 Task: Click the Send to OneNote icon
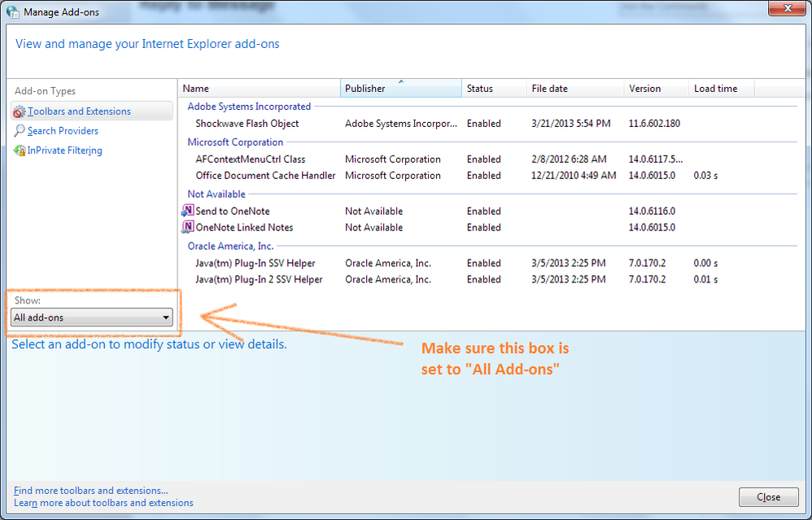pyautogui.click(x=187, y=211)
